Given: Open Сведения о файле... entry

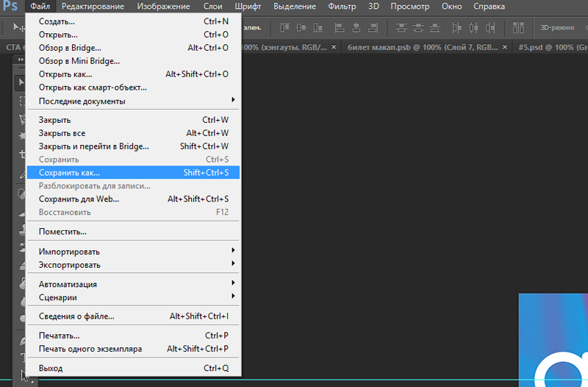Looking at the screenshot, I should tap(133, 316).
